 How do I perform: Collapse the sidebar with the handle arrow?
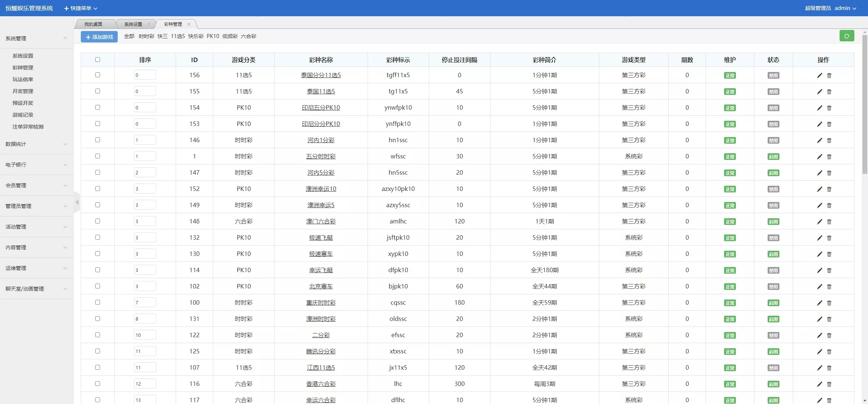(x=77, y=202)
